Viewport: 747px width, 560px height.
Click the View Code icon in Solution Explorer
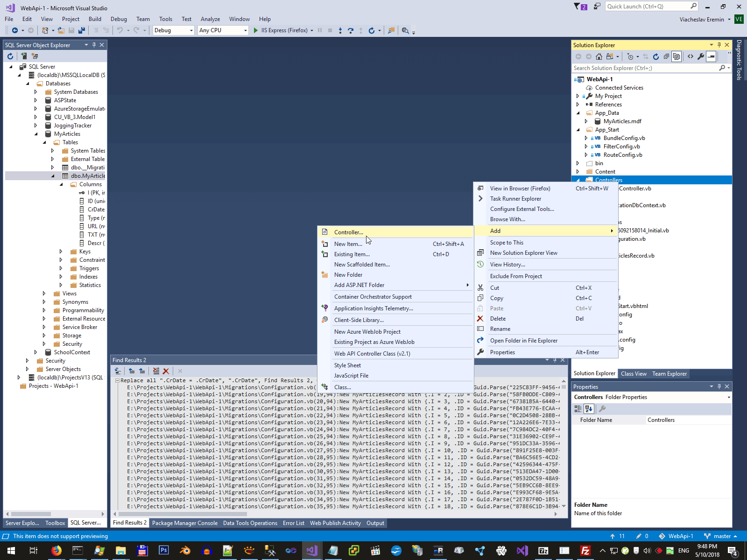tap(691, 56)
